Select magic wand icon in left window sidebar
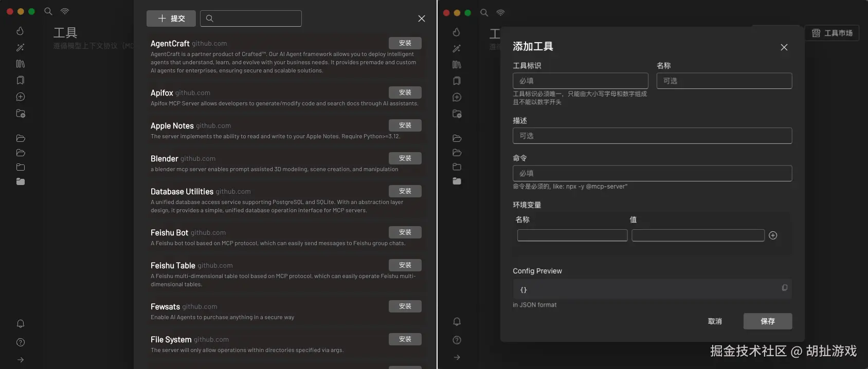Image resolution: width=868 pixels, height=369 pixels. click(x=20, y=47)
